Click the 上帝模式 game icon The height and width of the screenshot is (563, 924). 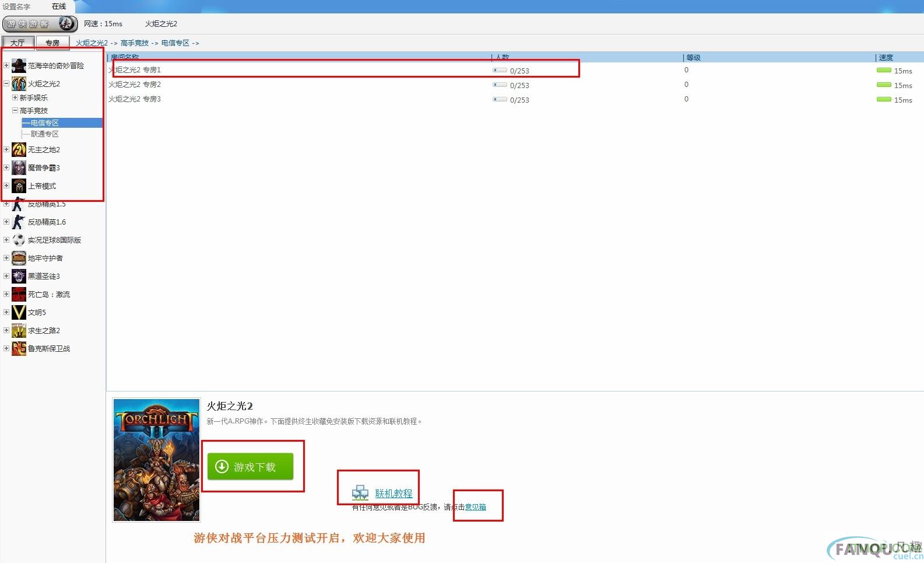pyautogui.click(x=19, y=186)
